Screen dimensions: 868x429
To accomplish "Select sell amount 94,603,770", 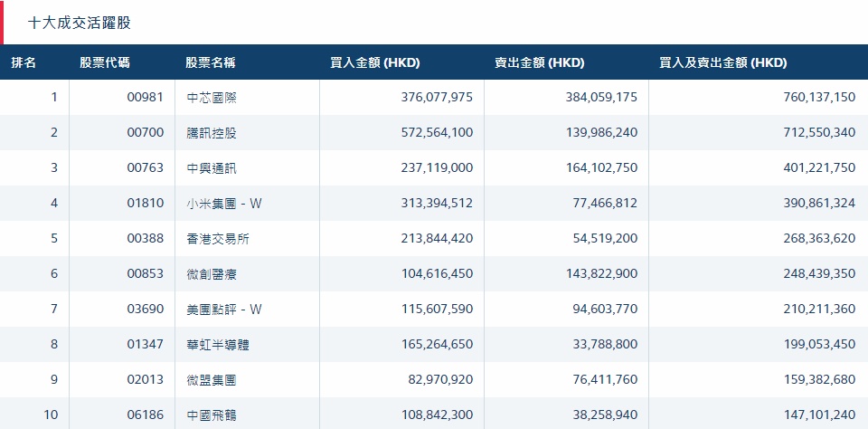I will point(605,309).
